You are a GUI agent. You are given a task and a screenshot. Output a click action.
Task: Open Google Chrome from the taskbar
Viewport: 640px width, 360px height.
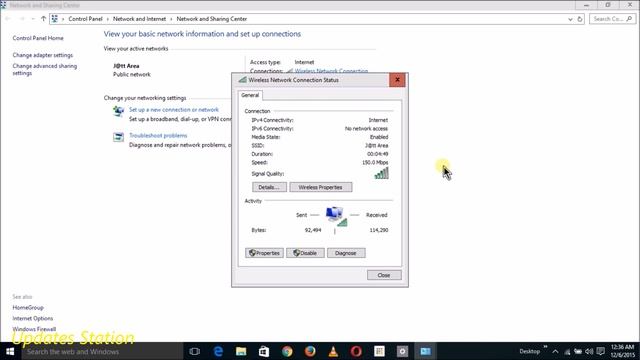pos(287,351)
